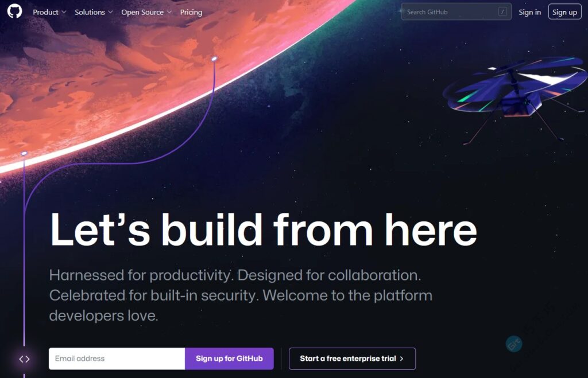The height and width of the screenshot is (378, 588).
Task: Go to the Pricing page
Action: (x=191, y=13)
